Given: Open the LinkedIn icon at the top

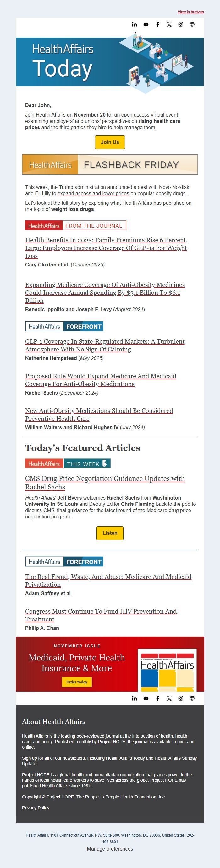Looking at the screenshot, I should (x=134, y=24).
